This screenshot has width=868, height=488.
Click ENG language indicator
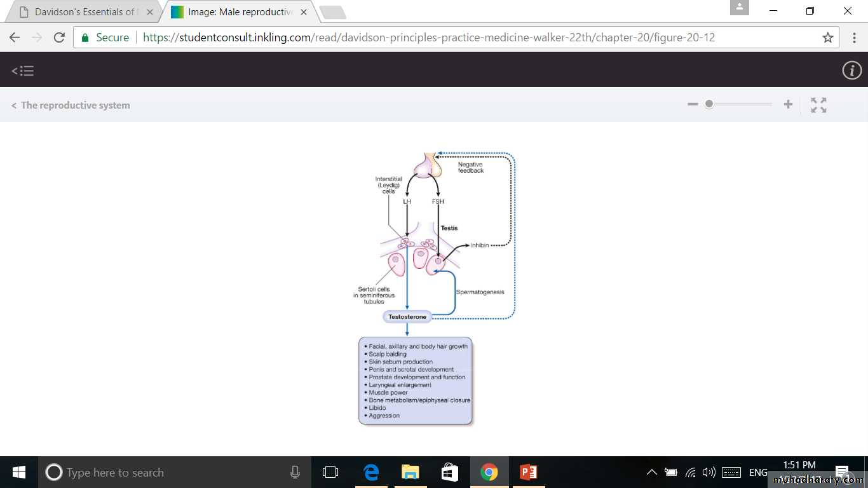click(x=758, y=472)
